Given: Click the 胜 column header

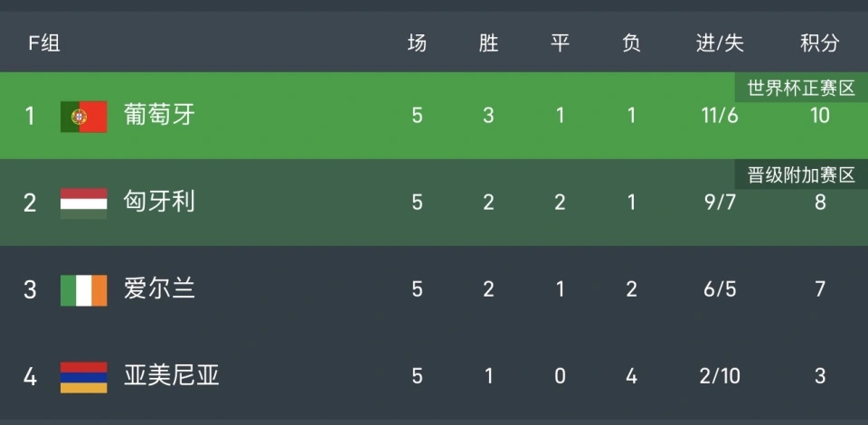Looking at the screenshot, I should pos(488,43).
